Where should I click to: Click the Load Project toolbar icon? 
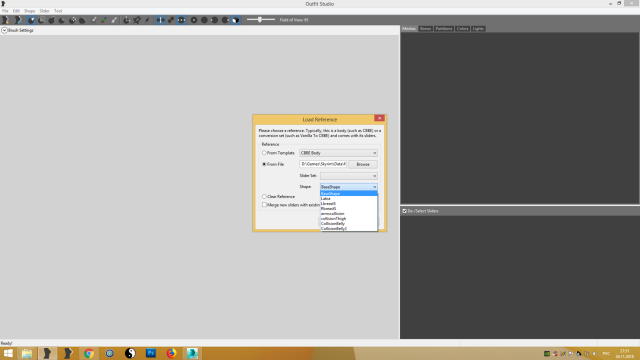pos(18,20)
